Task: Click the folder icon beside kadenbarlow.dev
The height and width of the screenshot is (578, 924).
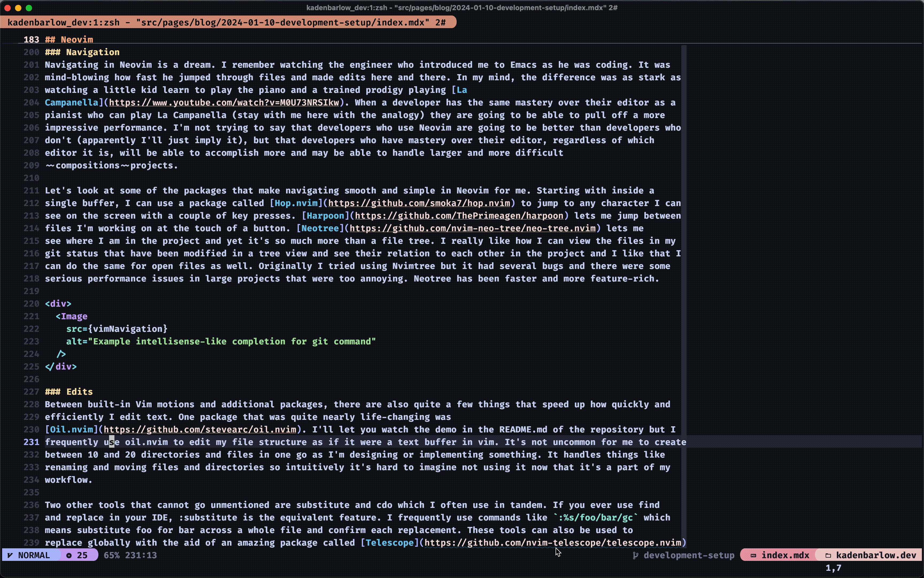Action: (x=828, y=555)
